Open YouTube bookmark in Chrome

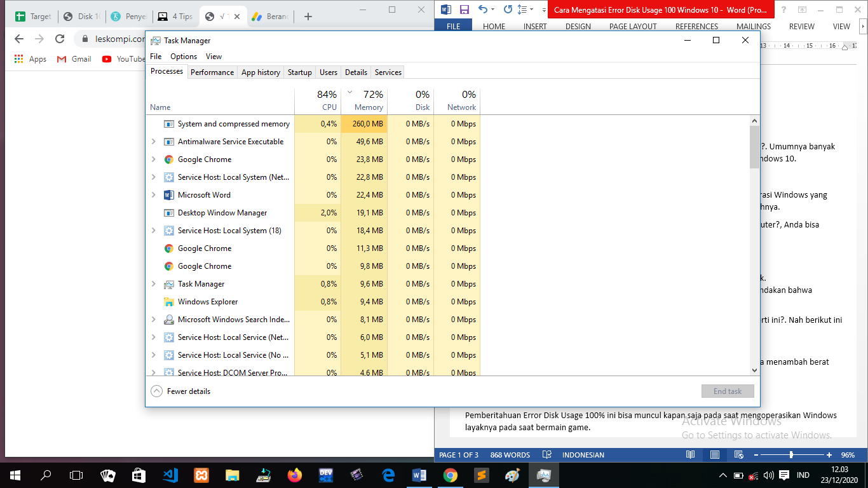[124, 59]
